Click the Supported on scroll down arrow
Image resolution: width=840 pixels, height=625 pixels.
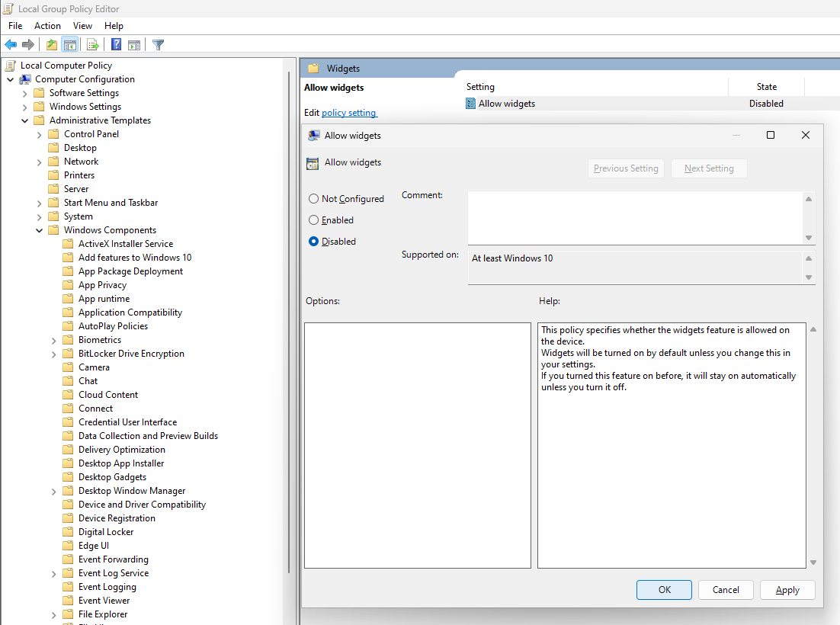point(809,277)
